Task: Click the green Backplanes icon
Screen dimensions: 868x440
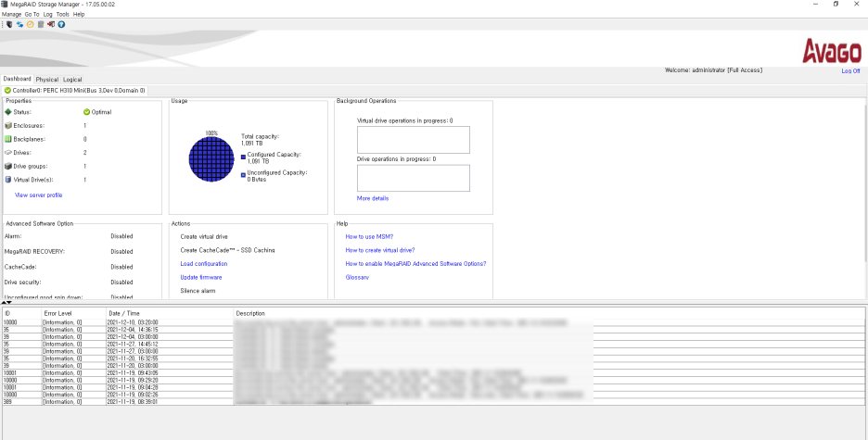Action: pos(7,139)
